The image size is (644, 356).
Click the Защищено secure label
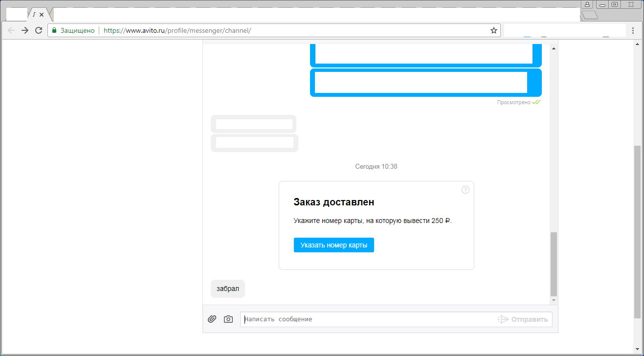point(77,30)
